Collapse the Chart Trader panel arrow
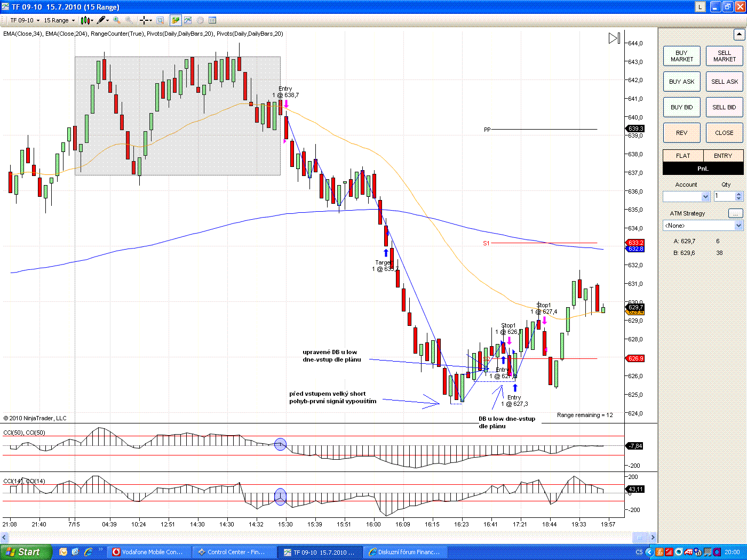 pyautogui.click(x=738, y=35)
